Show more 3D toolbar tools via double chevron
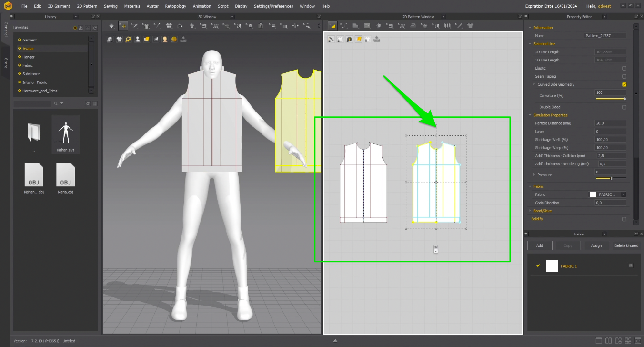Viewport: 644px width, 347px height. tap(319, 26)
